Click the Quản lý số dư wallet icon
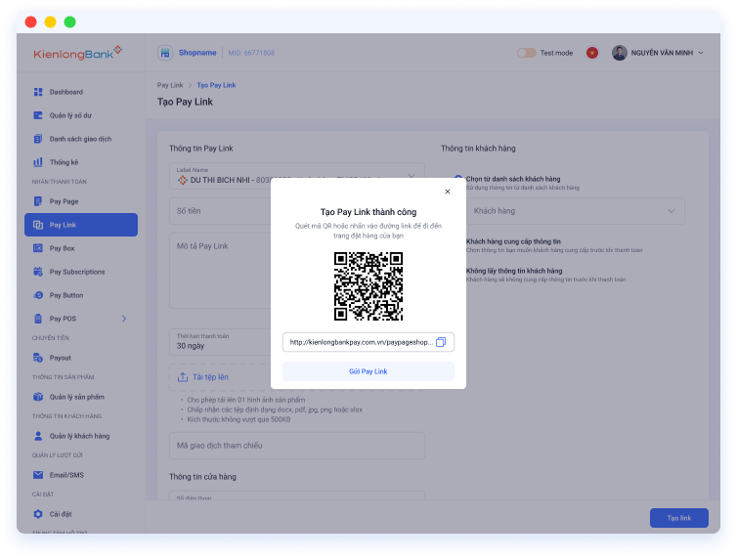Screen dimensions: 737x560 [x=38, y=115]
